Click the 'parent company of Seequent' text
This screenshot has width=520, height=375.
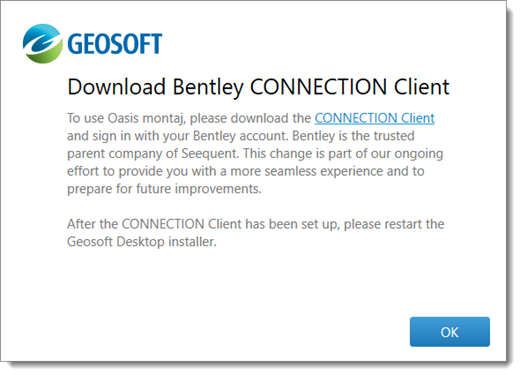click(153, 154)
